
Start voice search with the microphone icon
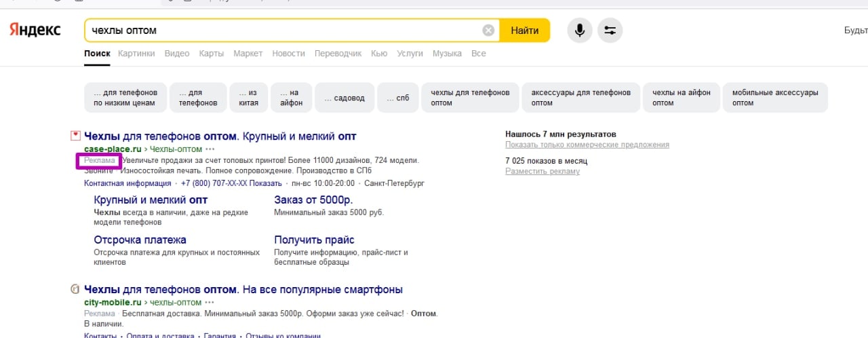pos(580,31)
